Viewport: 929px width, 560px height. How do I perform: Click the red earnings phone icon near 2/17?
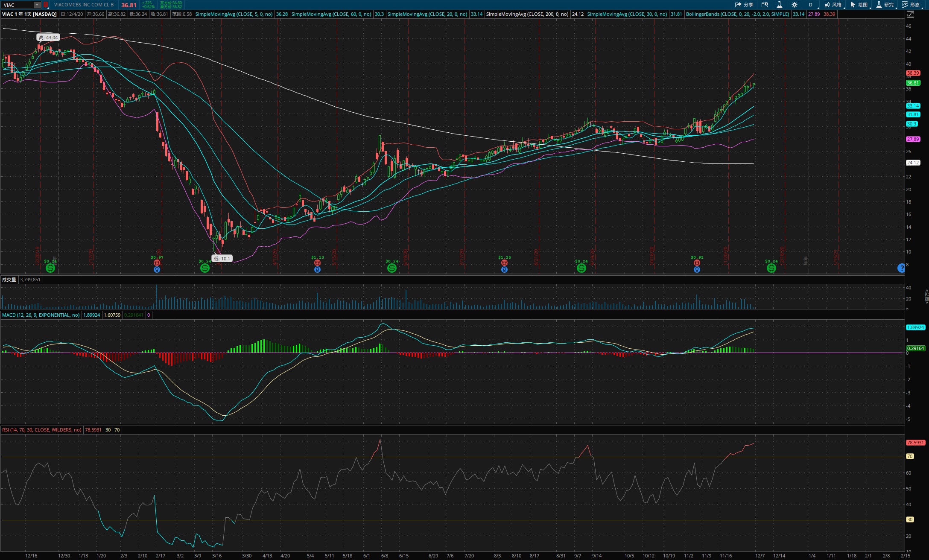pos(157,263)
